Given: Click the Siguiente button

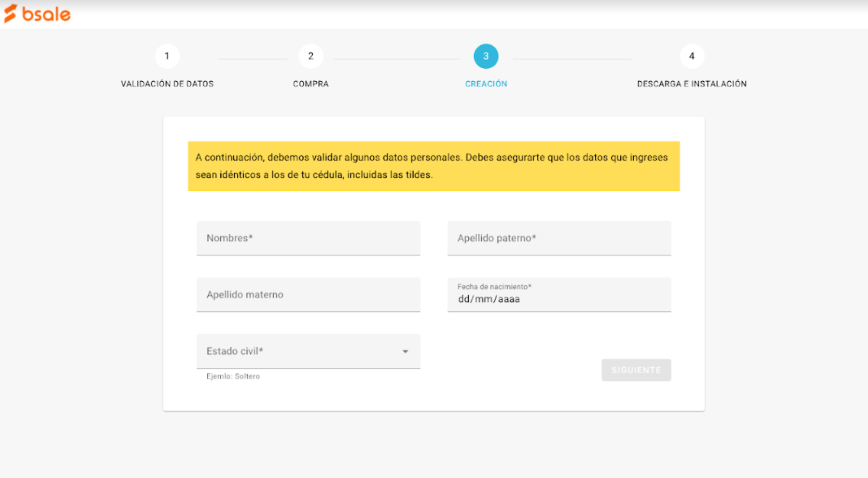Looking at the screenshot, I should pyautogui.click(x=636, y=370).
